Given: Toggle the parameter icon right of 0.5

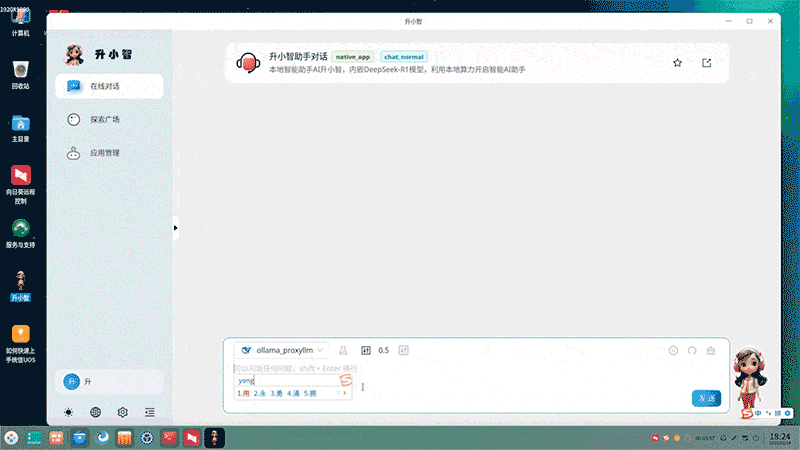Looking at the screenshot, I should point(404,351).
